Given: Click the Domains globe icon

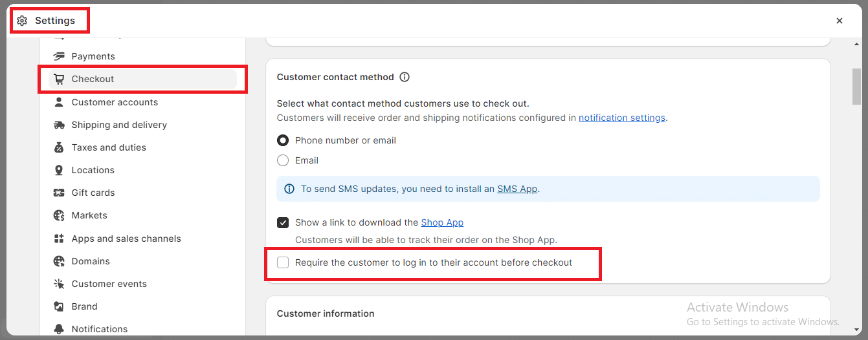Looking at the screenshot, I should pos(59,261).
